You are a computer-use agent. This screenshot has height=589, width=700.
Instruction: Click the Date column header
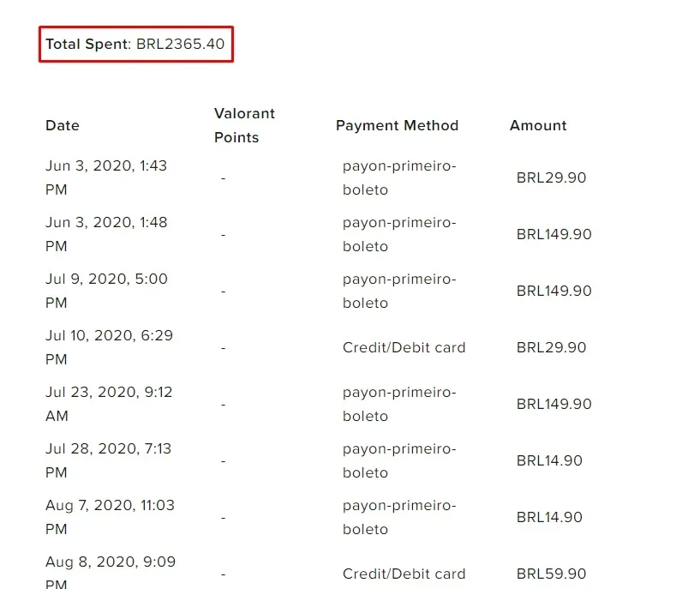[x=63, y=125]
